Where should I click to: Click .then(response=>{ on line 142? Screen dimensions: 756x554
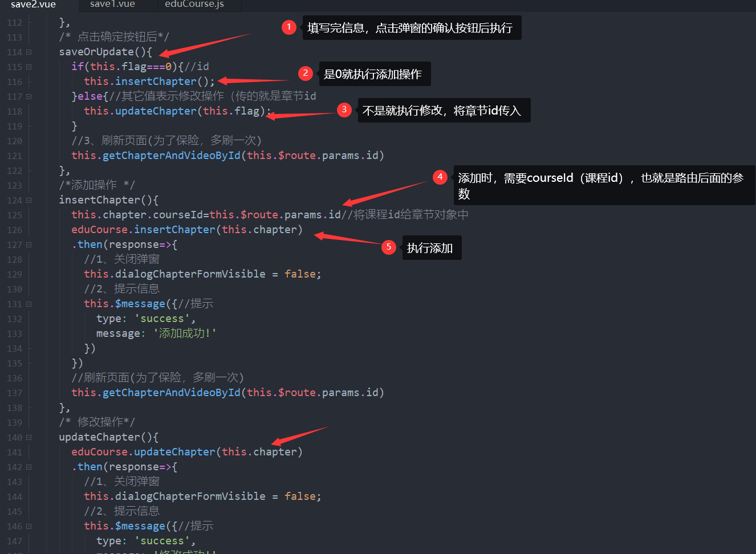124,467
